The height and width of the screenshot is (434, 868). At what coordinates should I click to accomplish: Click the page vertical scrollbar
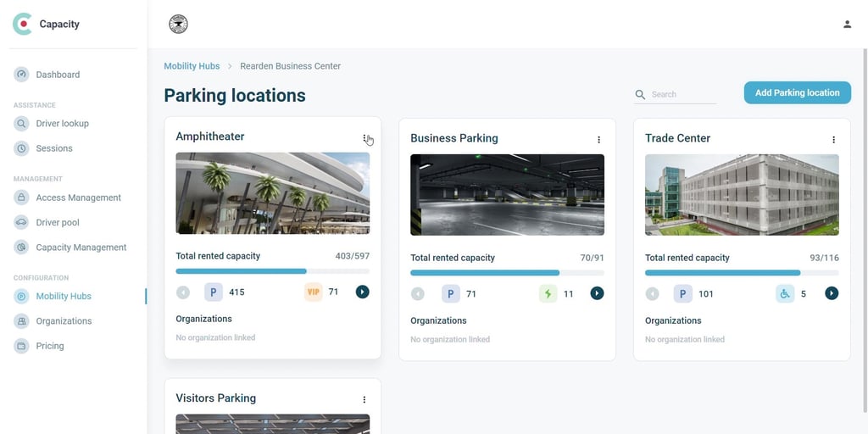point(865,230)
